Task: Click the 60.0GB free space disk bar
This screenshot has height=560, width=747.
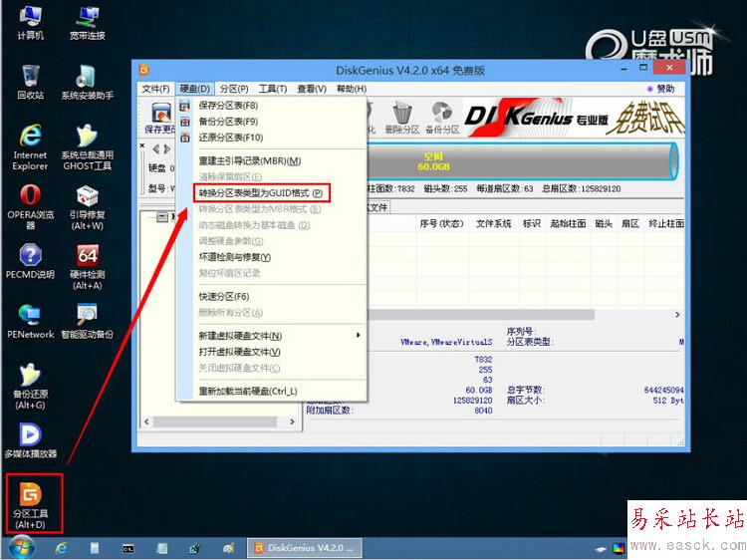Action: pyautogui.click(x=522, y=161)
